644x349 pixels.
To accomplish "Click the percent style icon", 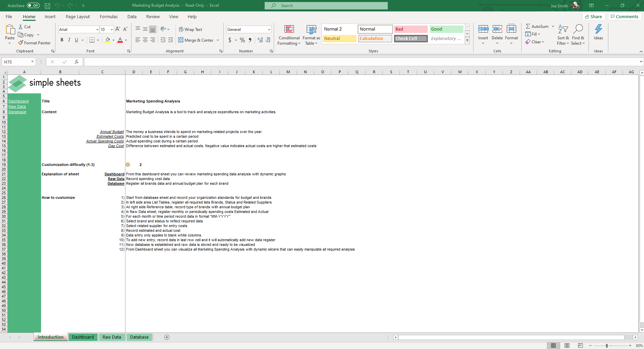I will coord(242,40).
